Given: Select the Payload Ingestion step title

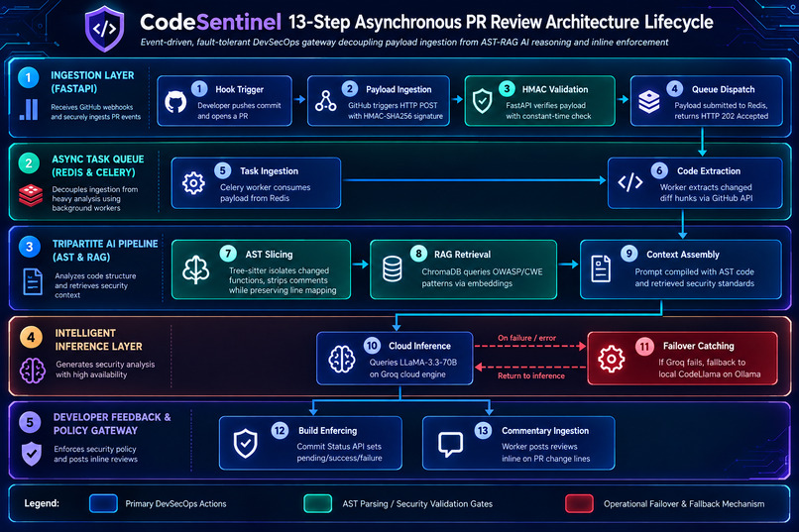Looking at the screenshot, I should pyautogui.click(x=399, y=89).
